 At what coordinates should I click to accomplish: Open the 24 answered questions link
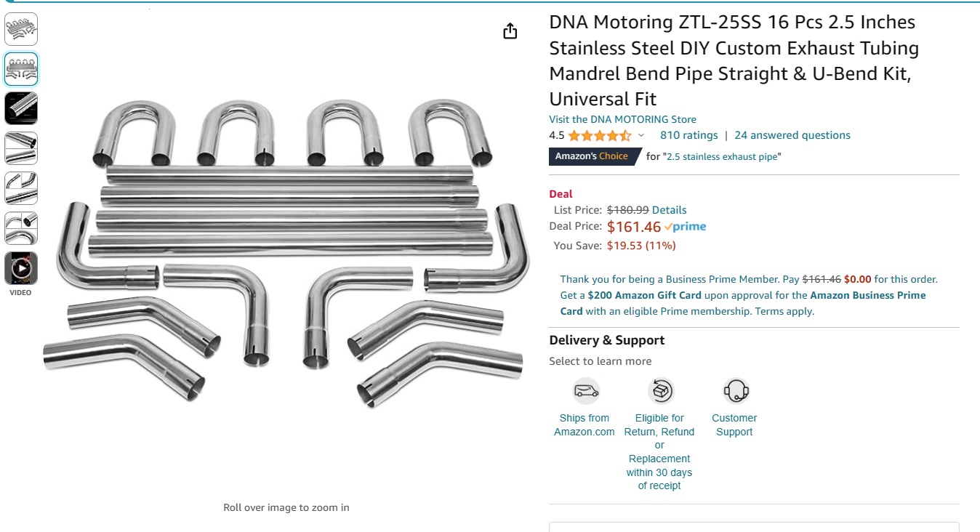coord(792,135)
